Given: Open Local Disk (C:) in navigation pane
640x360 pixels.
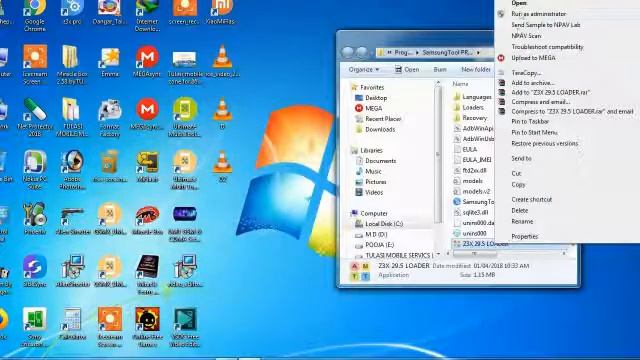Looking at the screenshot, I should click(379, 224).
